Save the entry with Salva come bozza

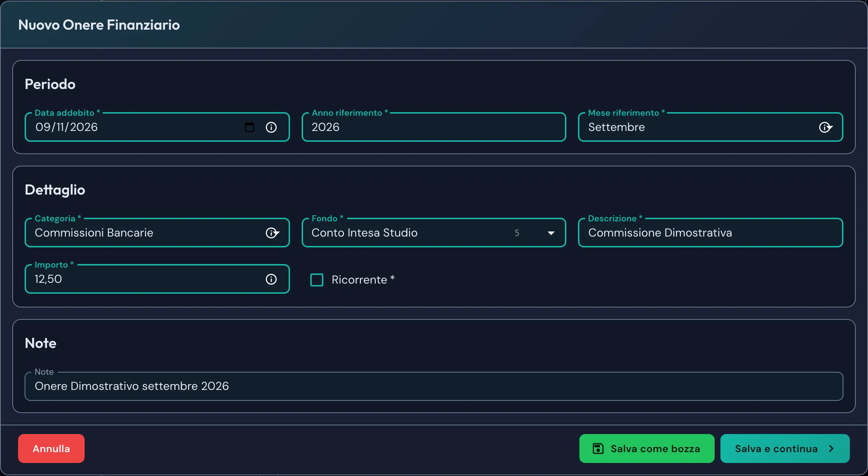coord(647,449)
